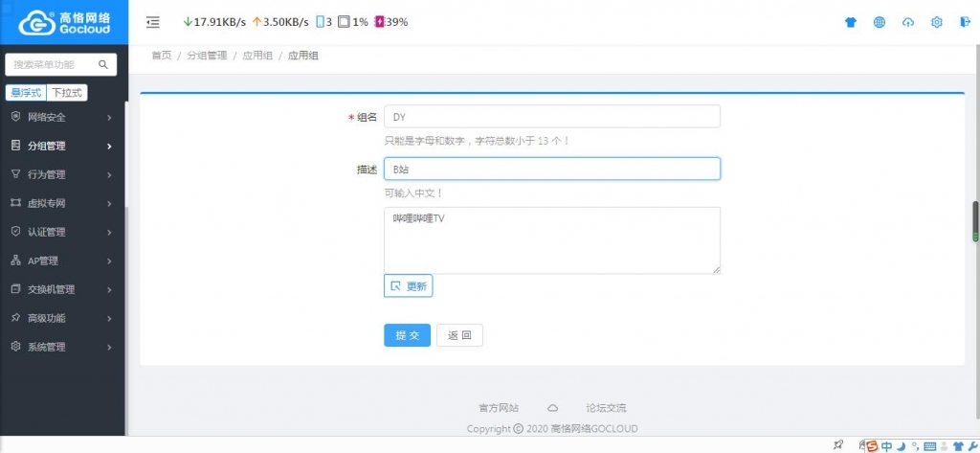This screenshot has width=980, height=453.
Task: Switch menu style to 下拉式
Action: click(67, 93)
